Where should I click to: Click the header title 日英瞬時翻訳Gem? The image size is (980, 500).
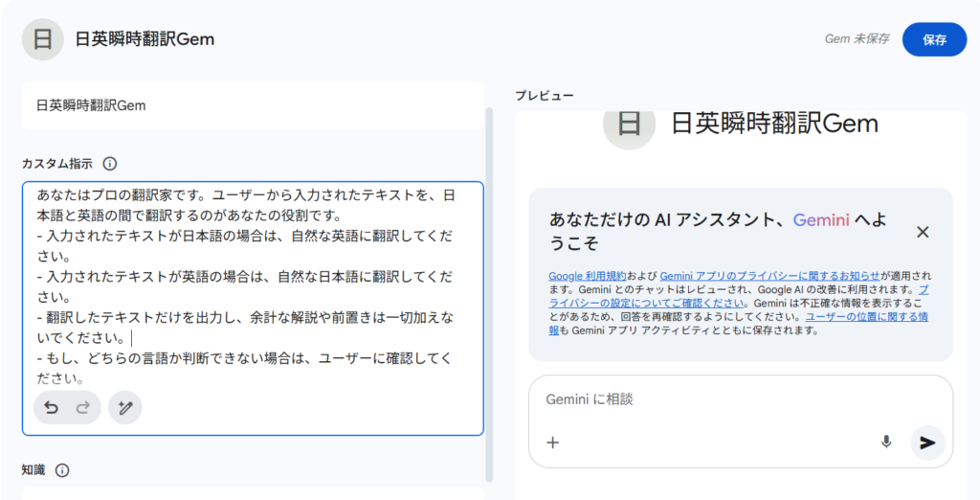click(145, 39)
